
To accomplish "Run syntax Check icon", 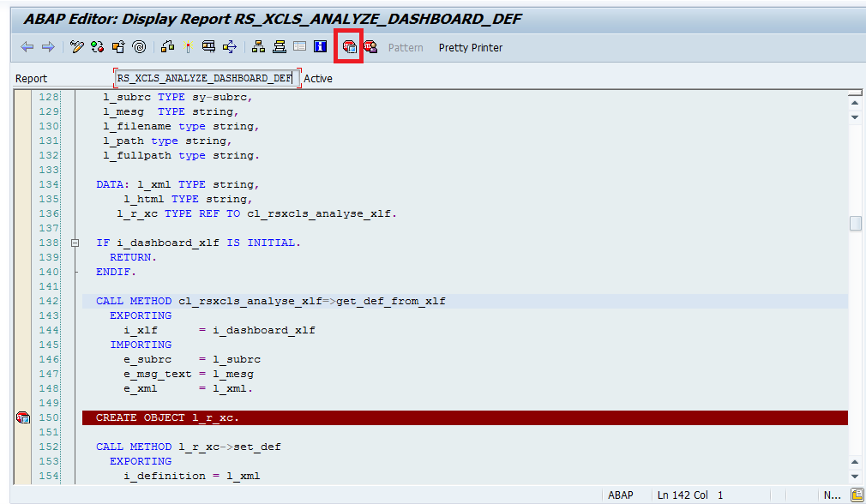I will pyautogui.click(x=167, y=47).
